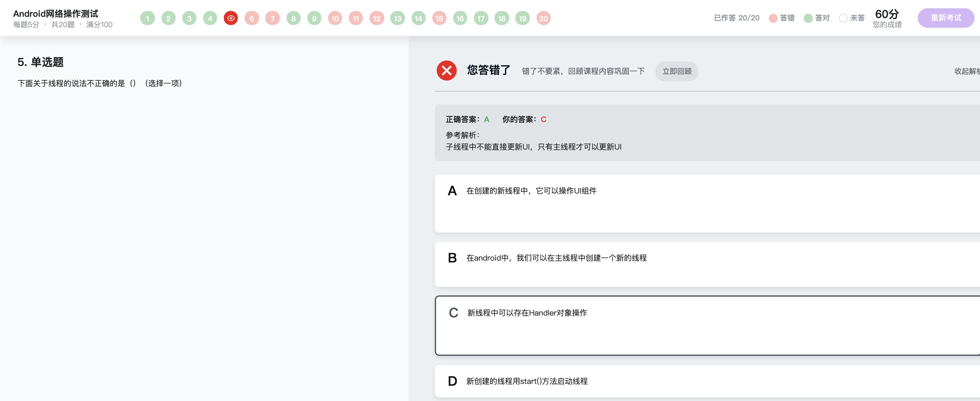Jump to question 10 bubble
The width and height of the screenshot is (980, 401).
point(335,18)
